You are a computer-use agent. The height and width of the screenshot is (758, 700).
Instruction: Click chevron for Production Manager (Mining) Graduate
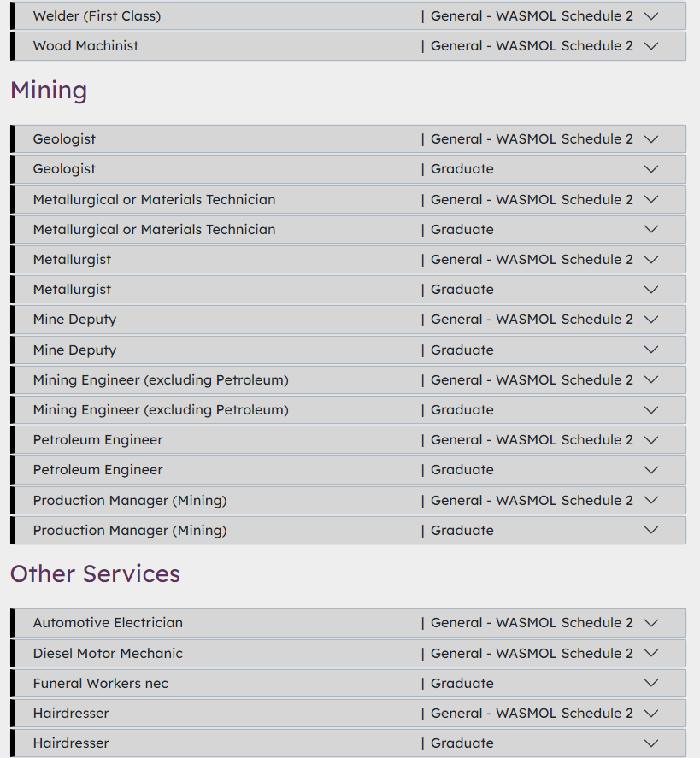pyautogui.click(x=651, y=531)
